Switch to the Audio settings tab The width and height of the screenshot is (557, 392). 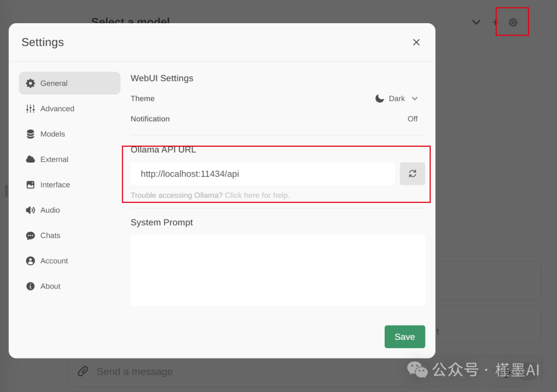70,210
